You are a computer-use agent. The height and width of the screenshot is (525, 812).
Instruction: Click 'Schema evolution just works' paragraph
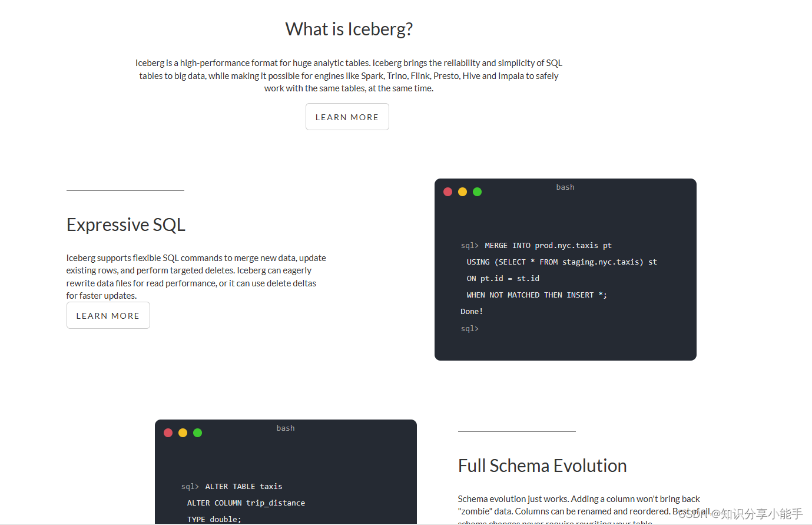[584, 510]
